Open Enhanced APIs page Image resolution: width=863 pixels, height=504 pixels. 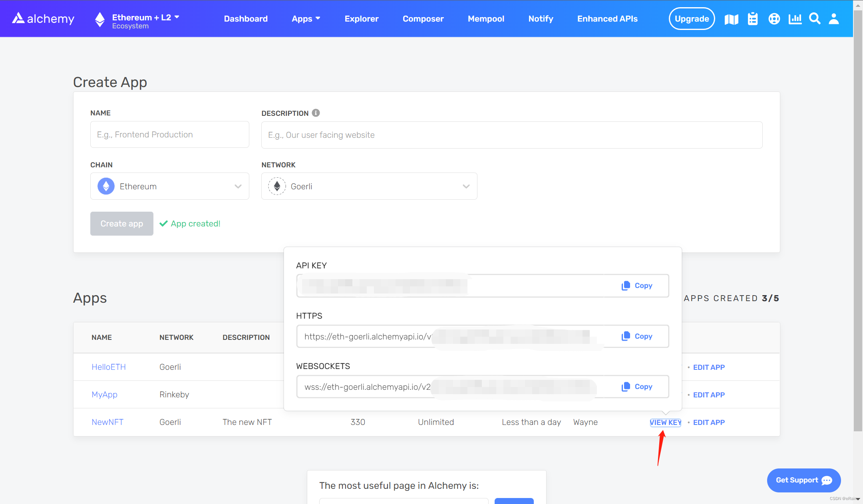click(x=607, y=19)
